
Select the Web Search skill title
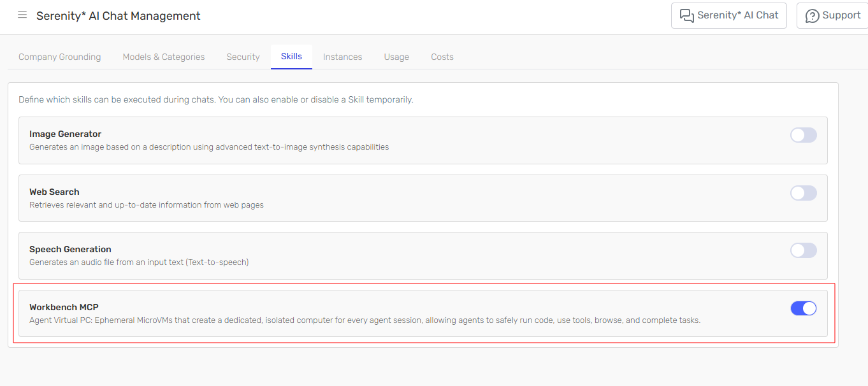click(54, 192)
